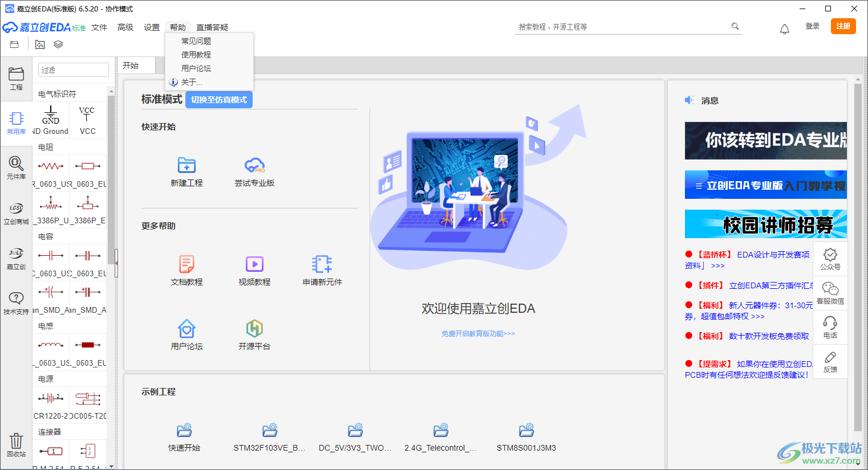
Task: Click the search magnifier icon
Action: (735, 26)
